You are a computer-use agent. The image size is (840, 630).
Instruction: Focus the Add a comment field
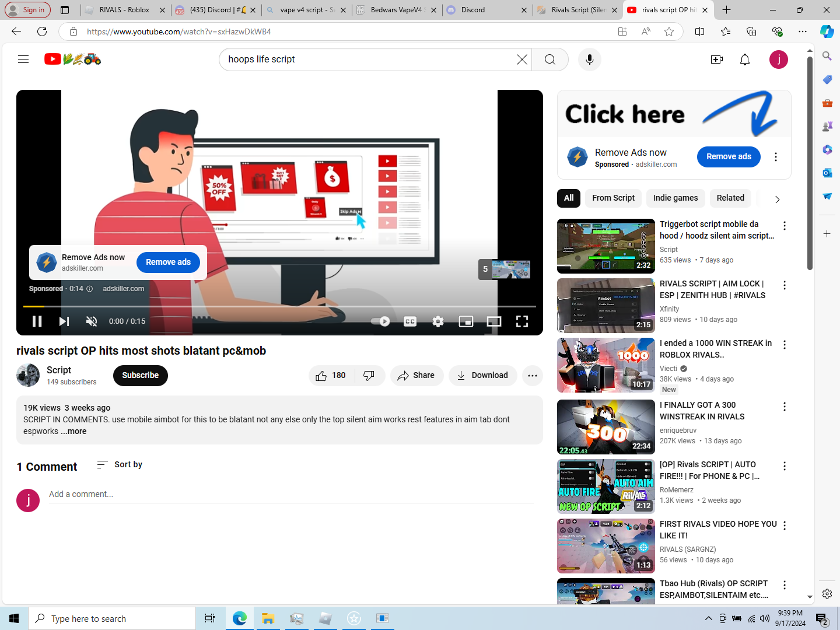pyautogui.click(x=291, y=495)
